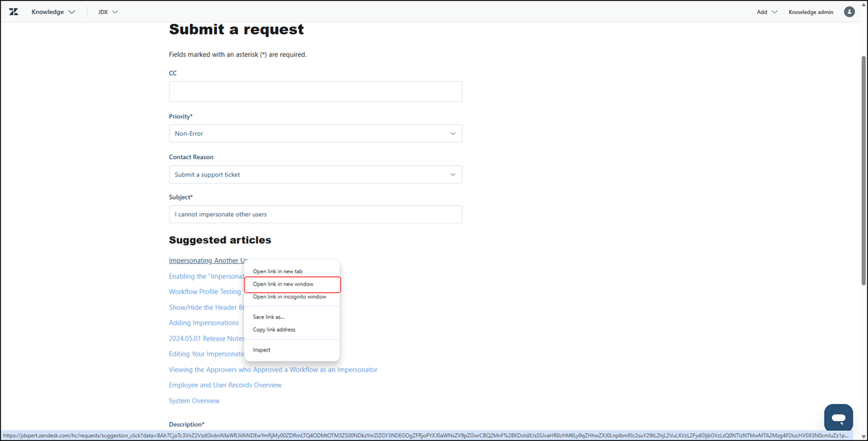Click the Zendesk logo icon
Image resolution: width=868 pixels, height=441 pixels.
click(x=13, y=12)
